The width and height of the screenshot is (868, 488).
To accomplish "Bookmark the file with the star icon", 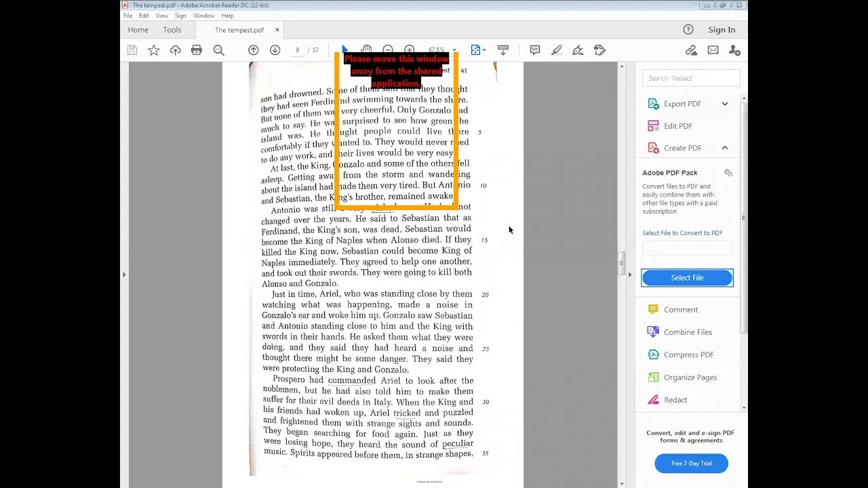I will [x=154, y=50].
